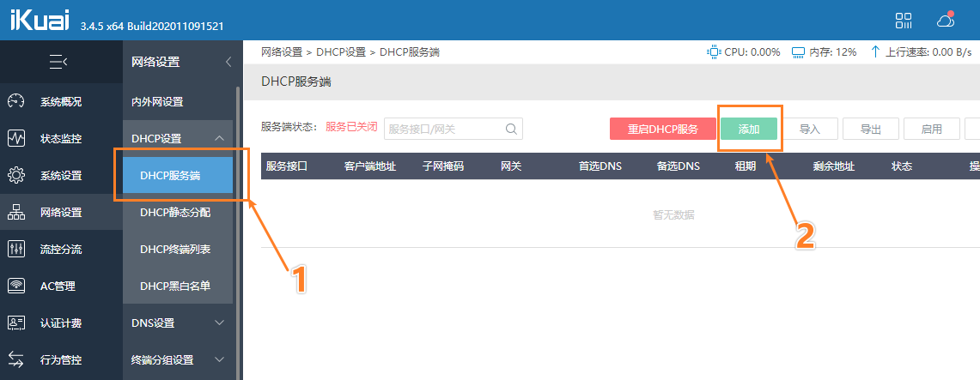Expand the 终端分组设置 section

(x=219, y=360)
